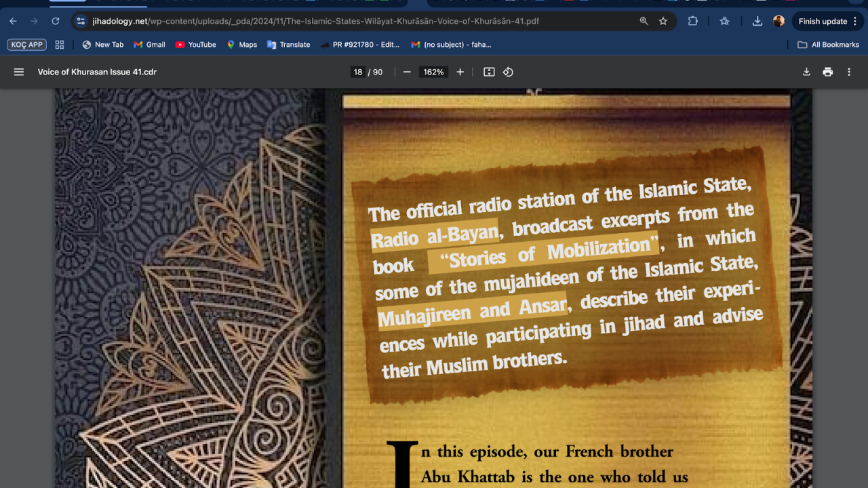Viewport: 868px width, 488px height.
Task: Open the apps grid shortcut in bookmarks bar
Action: click(x=60, y=45)
